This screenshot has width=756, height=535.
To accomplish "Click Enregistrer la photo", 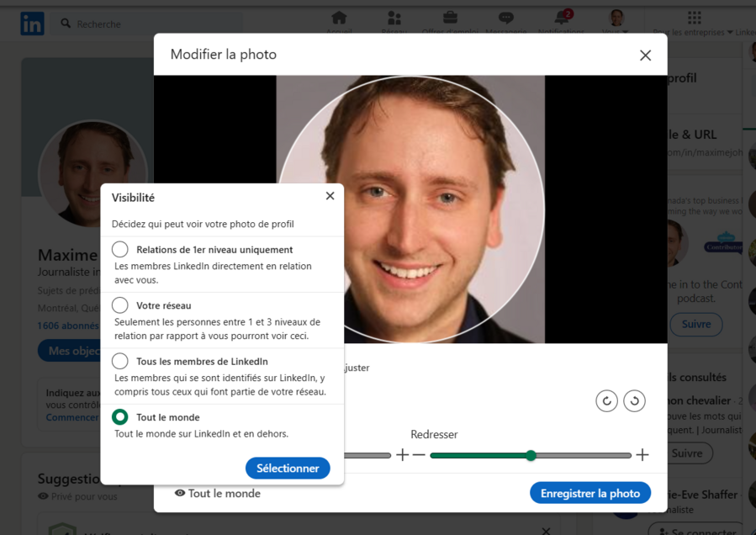I will (x=589, y=494).
